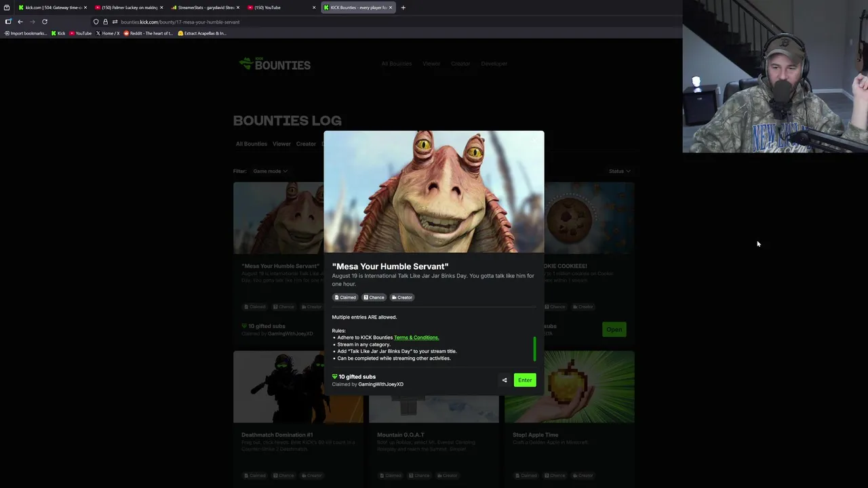Viewport: 868px width, 488px height.
Task: Click Creator tag on Stop! Apple Time card
Action: pos(583,476)
